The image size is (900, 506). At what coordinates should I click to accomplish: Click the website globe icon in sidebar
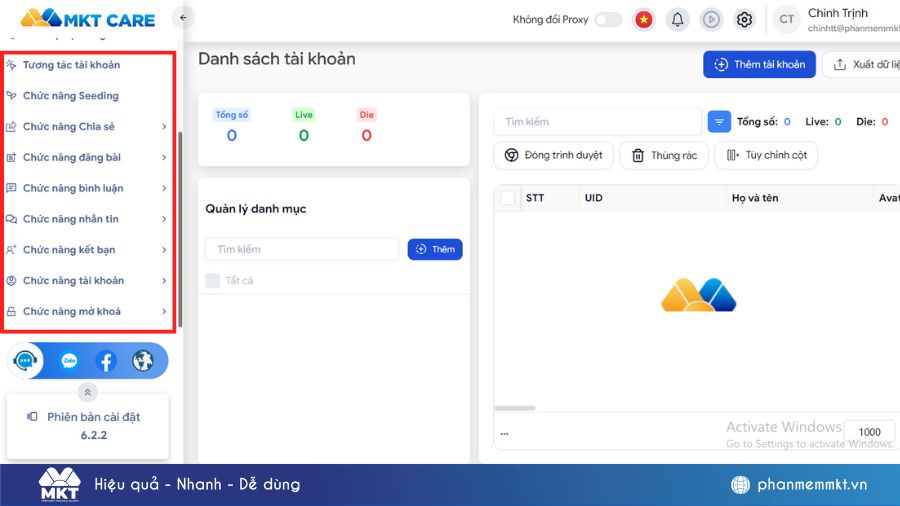(143, 361)
